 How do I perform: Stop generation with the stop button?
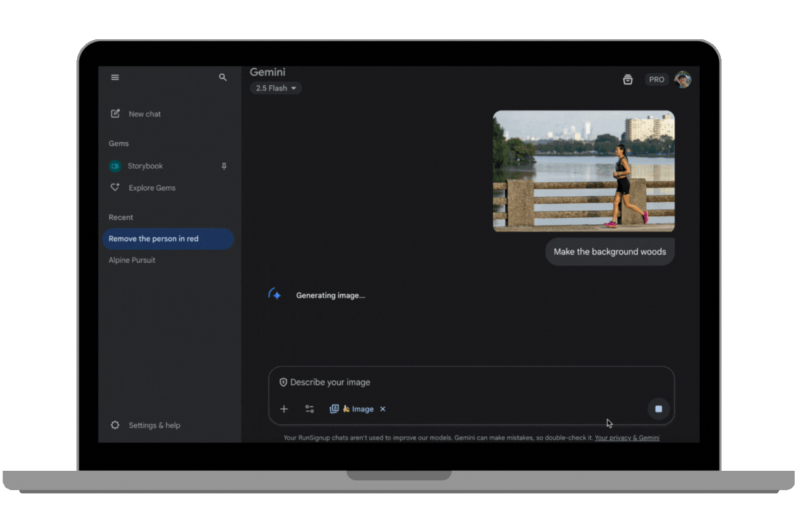coord(658,409)
